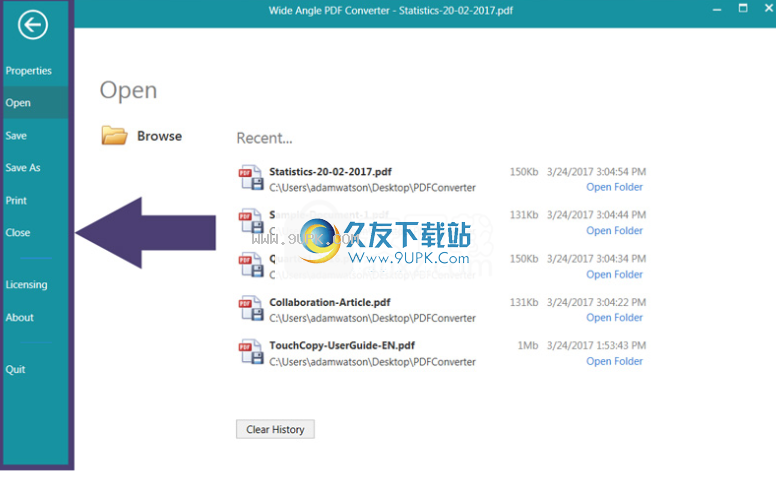Screen dimensions: 776x483
Task: Click path under Collaboration-Article.pdf
Action: [x=372, y=318]
